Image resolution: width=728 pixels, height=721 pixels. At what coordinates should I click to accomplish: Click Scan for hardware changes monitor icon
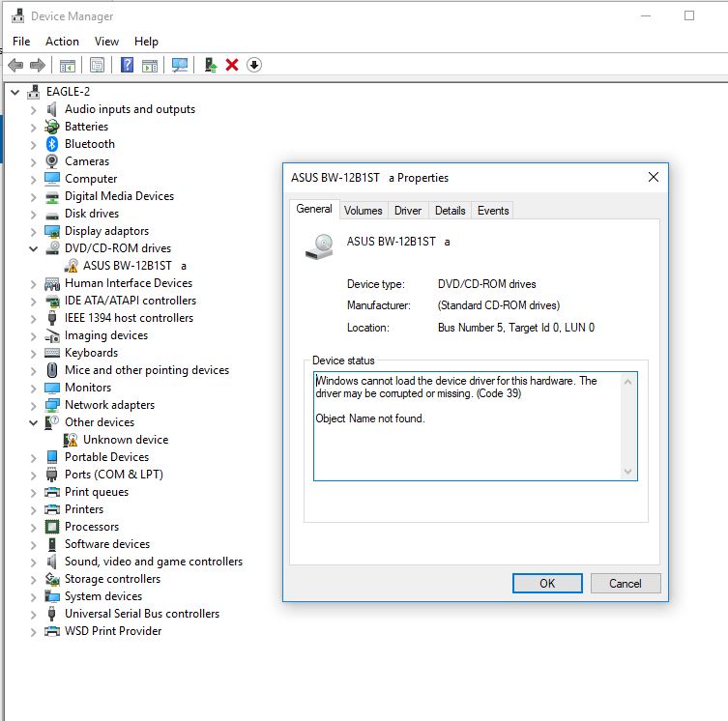click(x=180, y=65)
